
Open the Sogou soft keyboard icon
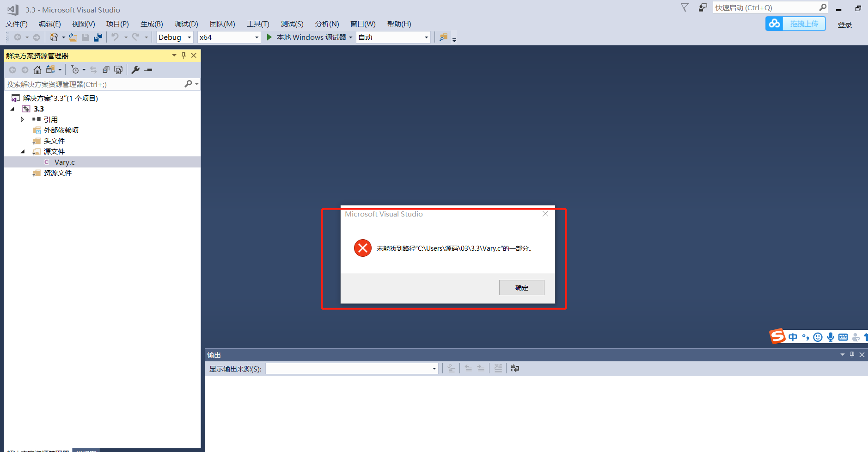tap(843, 337)
